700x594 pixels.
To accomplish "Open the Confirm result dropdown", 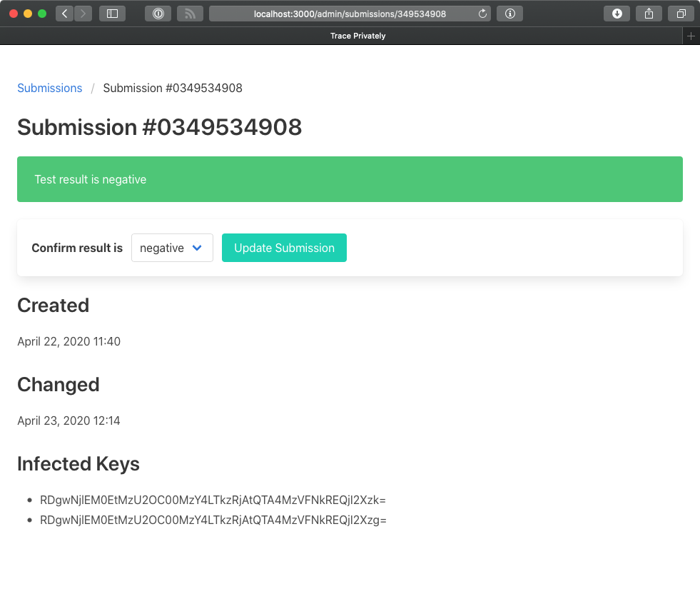I will point(172,248).
